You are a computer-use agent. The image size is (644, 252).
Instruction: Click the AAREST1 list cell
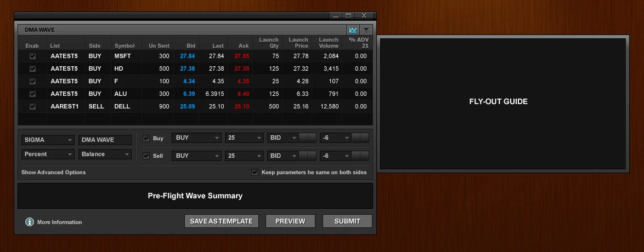65,106
